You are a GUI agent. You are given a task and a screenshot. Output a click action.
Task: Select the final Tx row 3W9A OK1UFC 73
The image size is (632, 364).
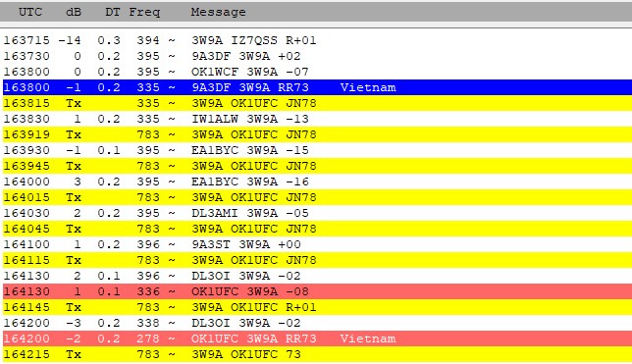tap(317, 354)
